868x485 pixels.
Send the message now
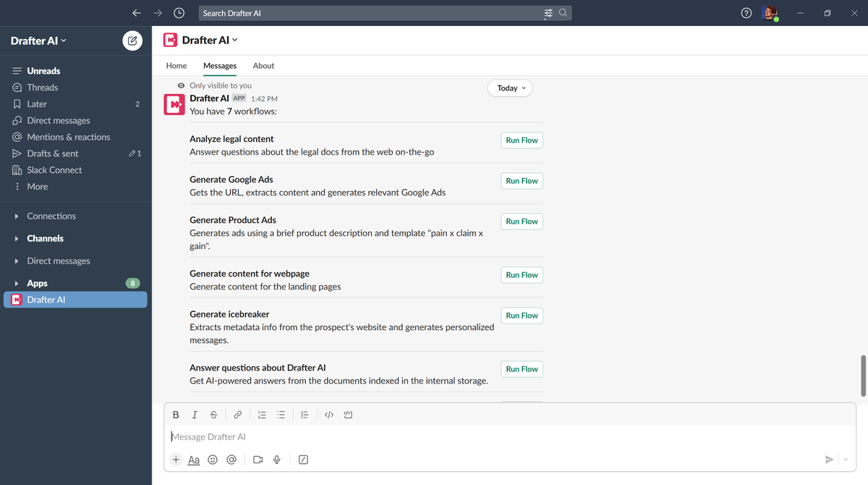829,460
